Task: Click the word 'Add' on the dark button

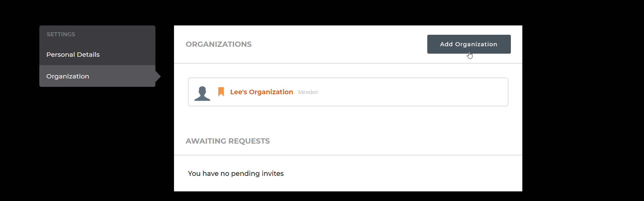Action: (x=446, y=44)
